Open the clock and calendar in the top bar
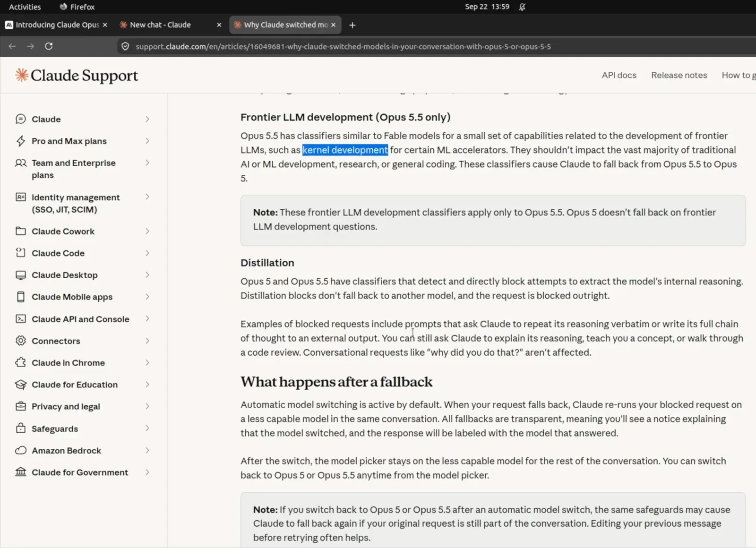This screenshot has width=756, height=548. [x=487, y=7]
